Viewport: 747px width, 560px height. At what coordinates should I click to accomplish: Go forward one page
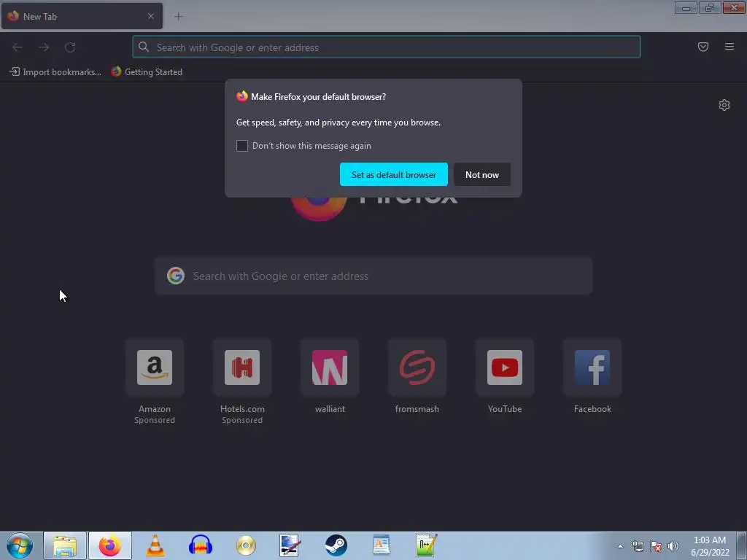pos(44,47)
